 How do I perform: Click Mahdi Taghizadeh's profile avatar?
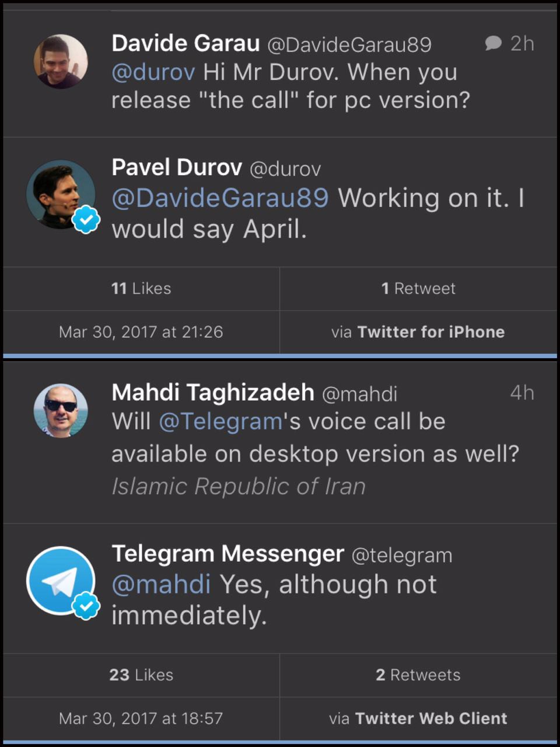click(61, 411)
